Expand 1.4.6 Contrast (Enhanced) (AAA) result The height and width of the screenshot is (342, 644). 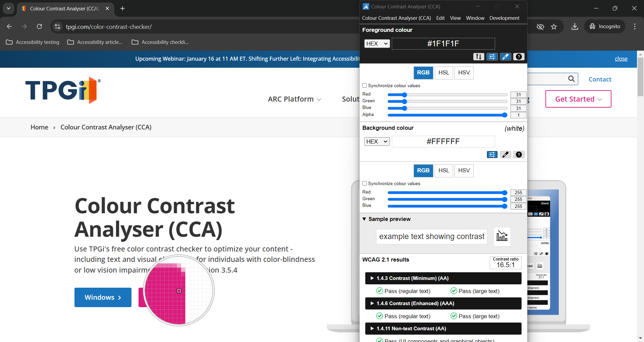(x=443, y=303)
